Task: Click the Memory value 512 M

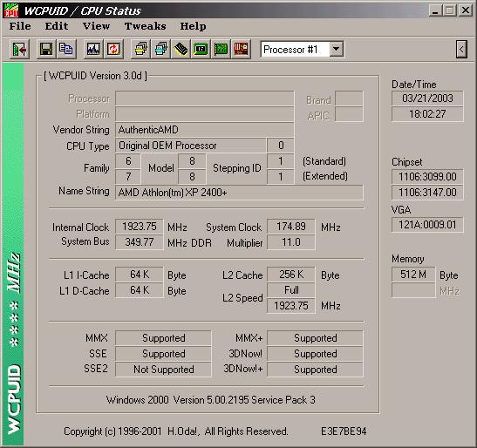Action: 413,275
